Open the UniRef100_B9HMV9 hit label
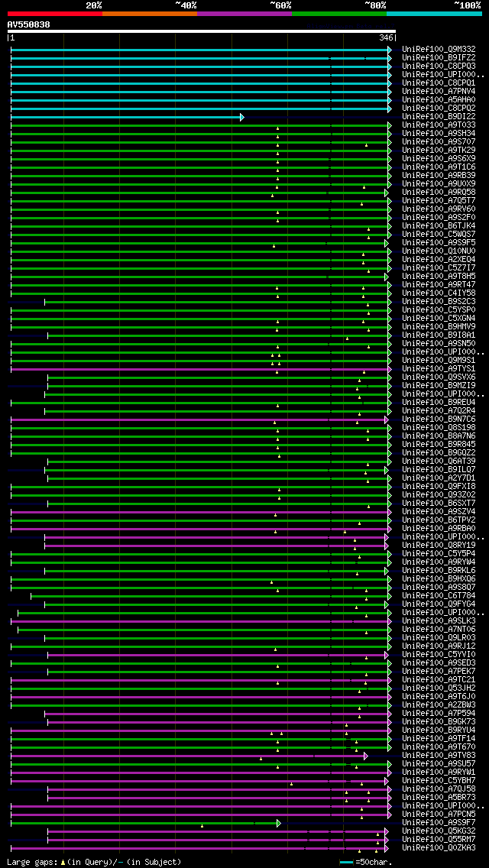The width and height of the screenshot is (489, 868). pyautogui.click(x=439, y=326)
